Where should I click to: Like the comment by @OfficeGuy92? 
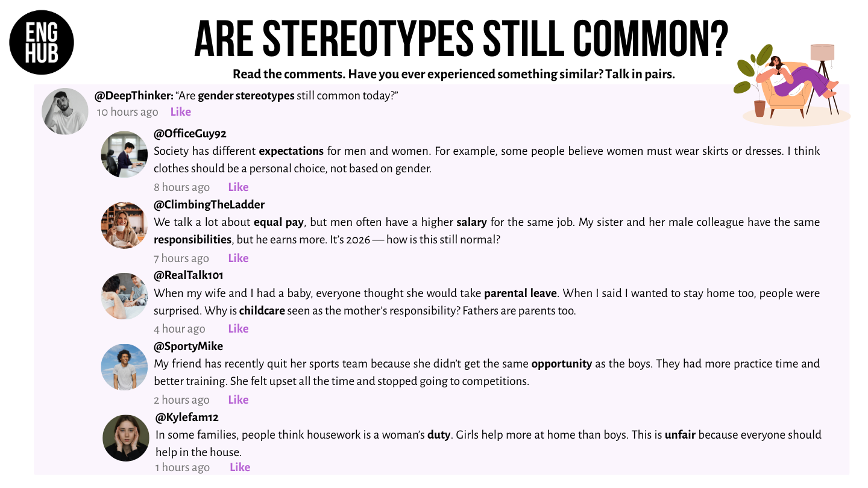click(x=238, y=187)
